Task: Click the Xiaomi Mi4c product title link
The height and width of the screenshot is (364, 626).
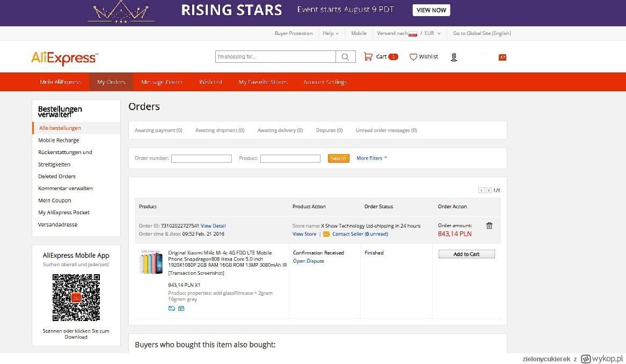Action: pos(228,259)
